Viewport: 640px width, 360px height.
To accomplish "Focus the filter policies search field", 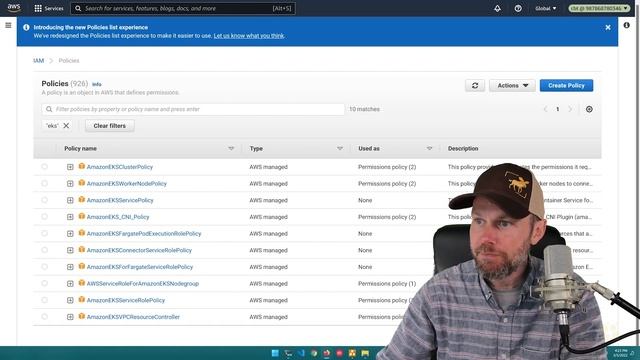I will point(193,109).
